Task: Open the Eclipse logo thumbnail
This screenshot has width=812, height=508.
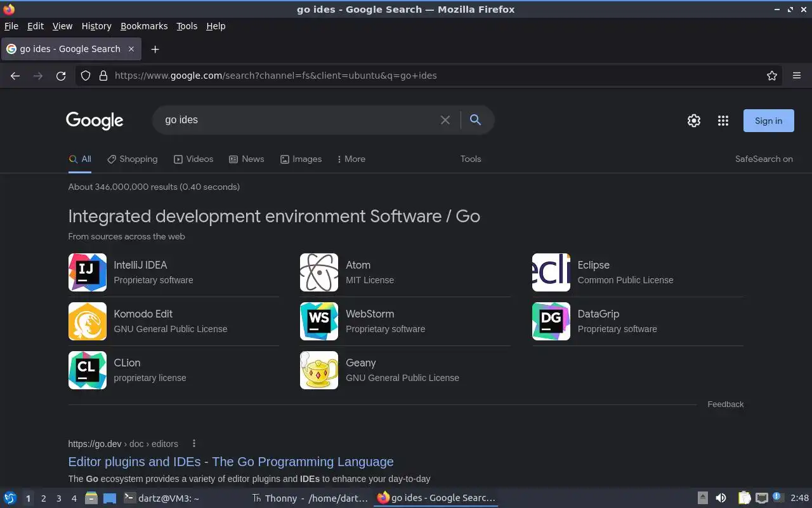Action: [x=551, y=272]
